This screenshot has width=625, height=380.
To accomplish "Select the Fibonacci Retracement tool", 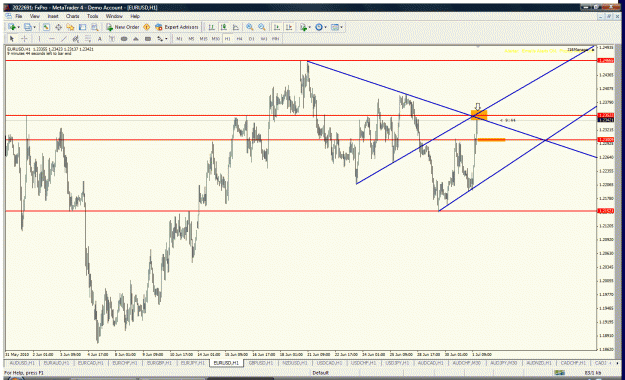I will tap(88, 39).
